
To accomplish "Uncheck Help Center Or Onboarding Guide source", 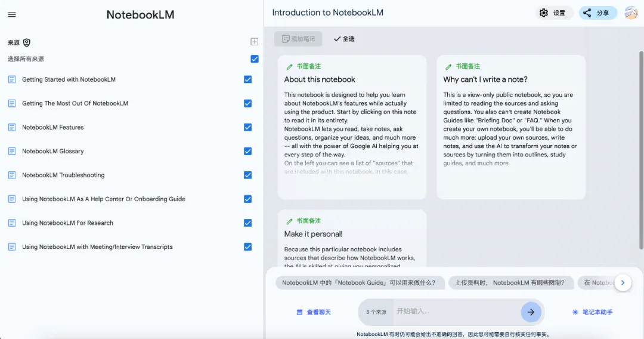I will point(247,199).
